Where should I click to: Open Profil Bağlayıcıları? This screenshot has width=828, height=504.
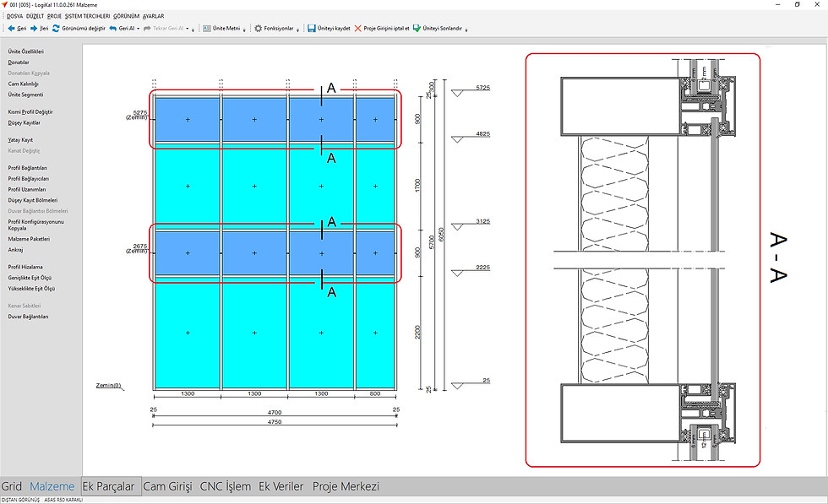pyautogui.click(x=29, y=179)
